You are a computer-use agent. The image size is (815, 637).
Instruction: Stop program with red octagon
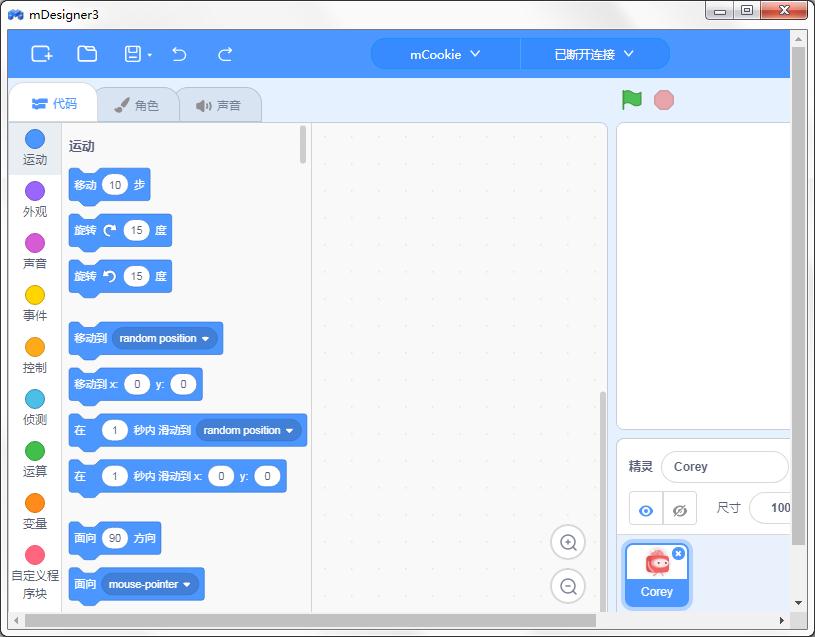click(663, 100)
